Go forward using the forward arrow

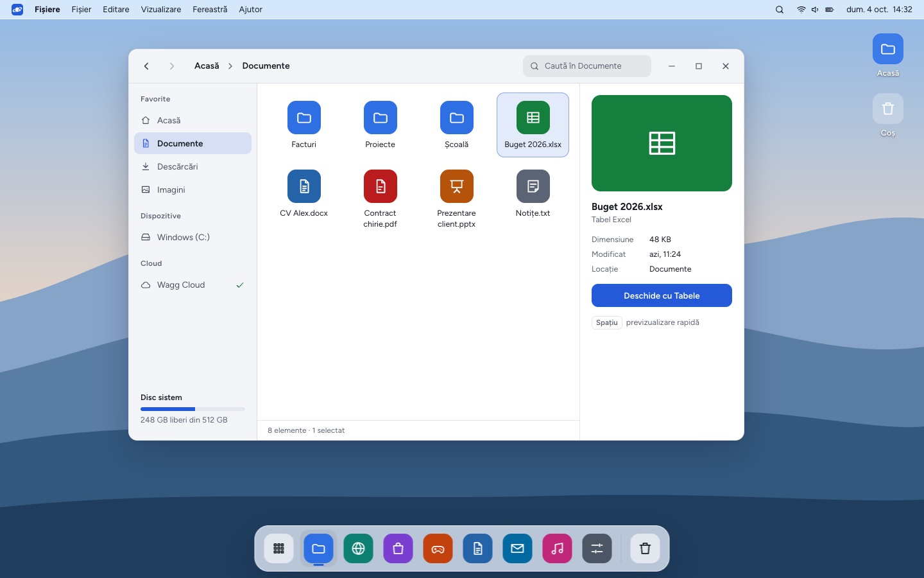(171, 66)
